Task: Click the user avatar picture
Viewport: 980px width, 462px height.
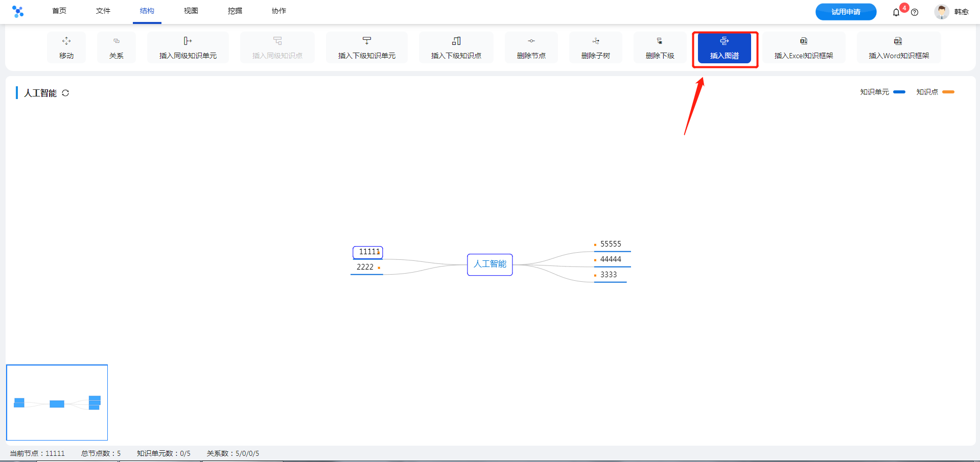Action: [942, 11]
